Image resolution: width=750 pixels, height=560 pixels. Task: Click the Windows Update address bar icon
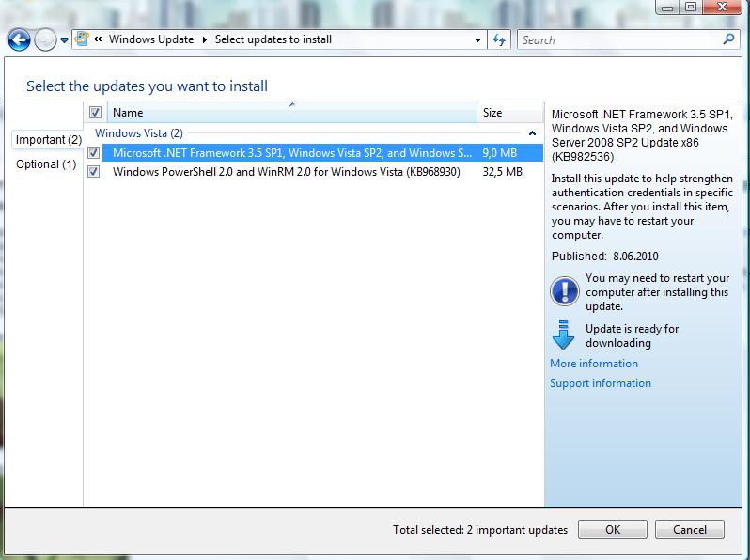(82, 39)
